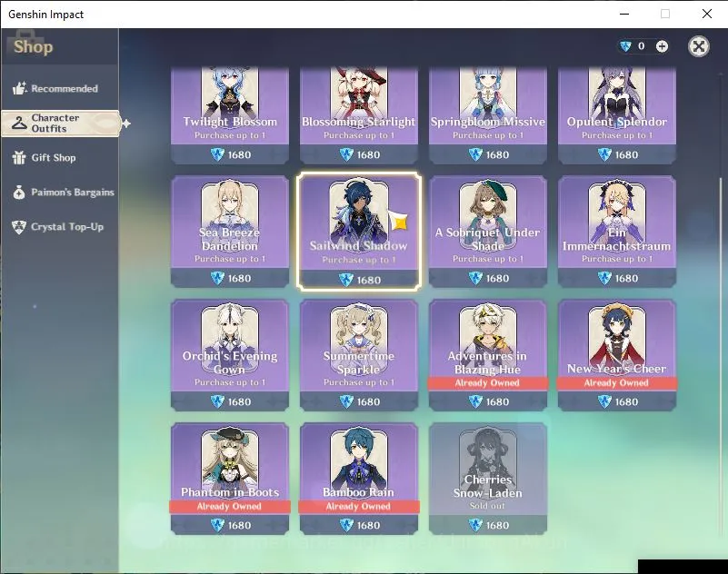Click the sold out Cherries Snow-Laden card

(488, 479)
